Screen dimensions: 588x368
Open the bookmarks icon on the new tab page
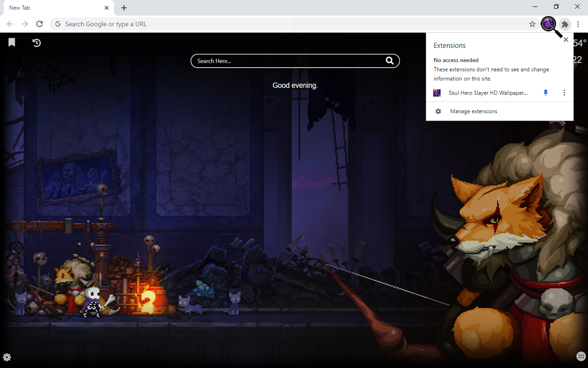click(12, 42)
